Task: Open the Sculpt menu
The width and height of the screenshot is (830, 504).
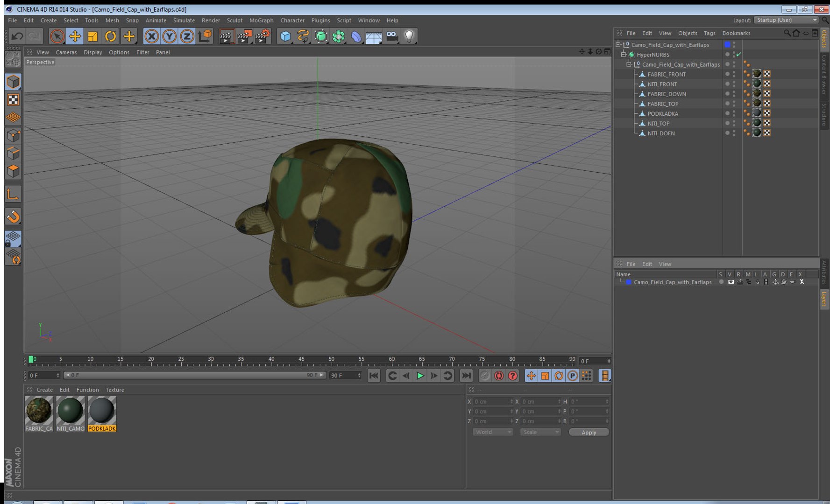Action: [234, 21]
